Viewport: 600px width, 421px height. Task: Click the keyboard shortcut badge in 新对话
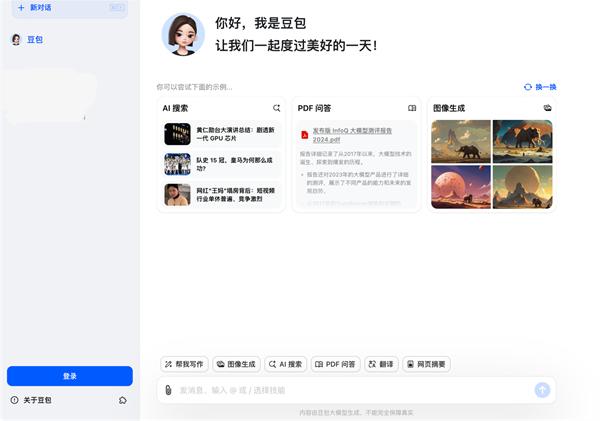coord(117,7)
